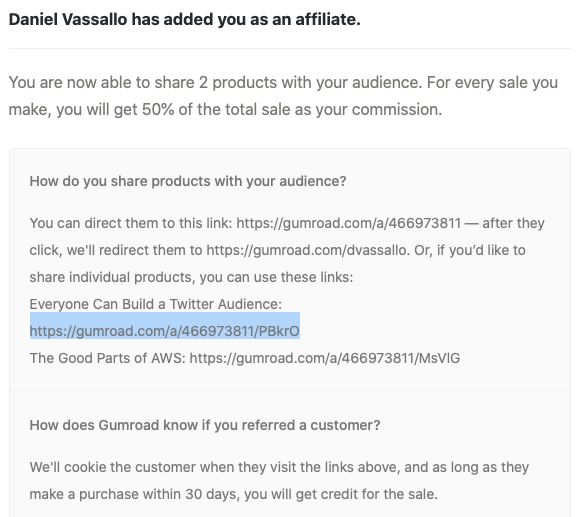Click the 'You are now able to share' sentence
Viewport: 585px width, 517px height.
click(x=283, y=96)
